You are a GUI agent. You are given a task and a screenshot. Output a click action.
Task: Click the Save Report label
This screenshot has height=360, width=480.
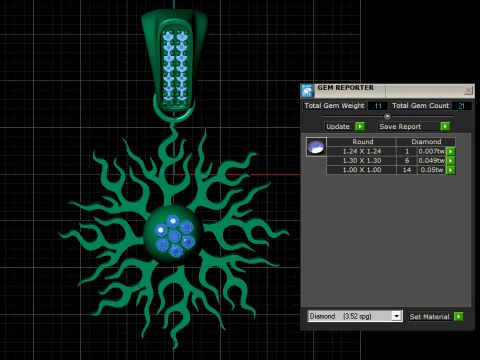(x=409, y=126)
